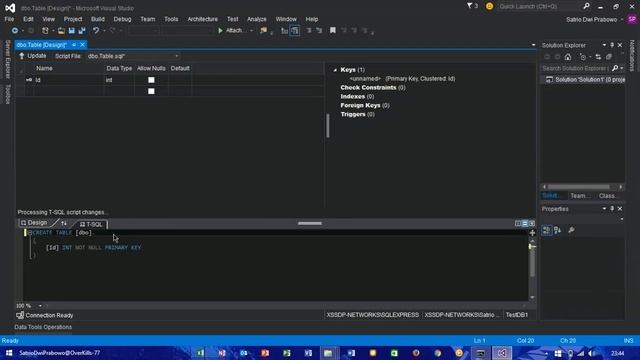This screenshot has height=360, width=640.
Task: Switch to the T-SQL pane tab
Action: (x=91, y=224)
